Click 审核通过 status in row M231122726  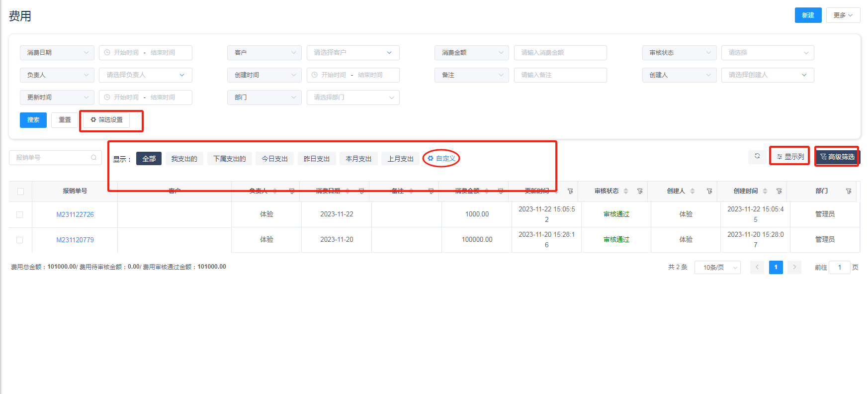[x=616, y=214]
